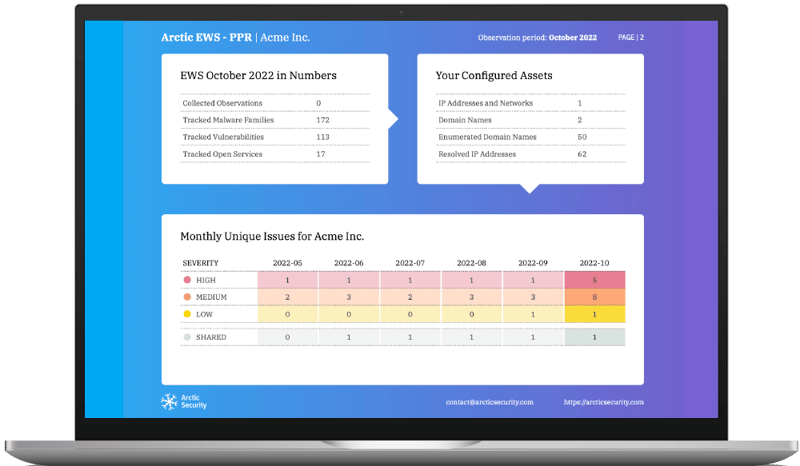Click the MEDIUM cell for 2022-06
The height and width of the screenshot is (466, 800).
(x=349, y=297)
